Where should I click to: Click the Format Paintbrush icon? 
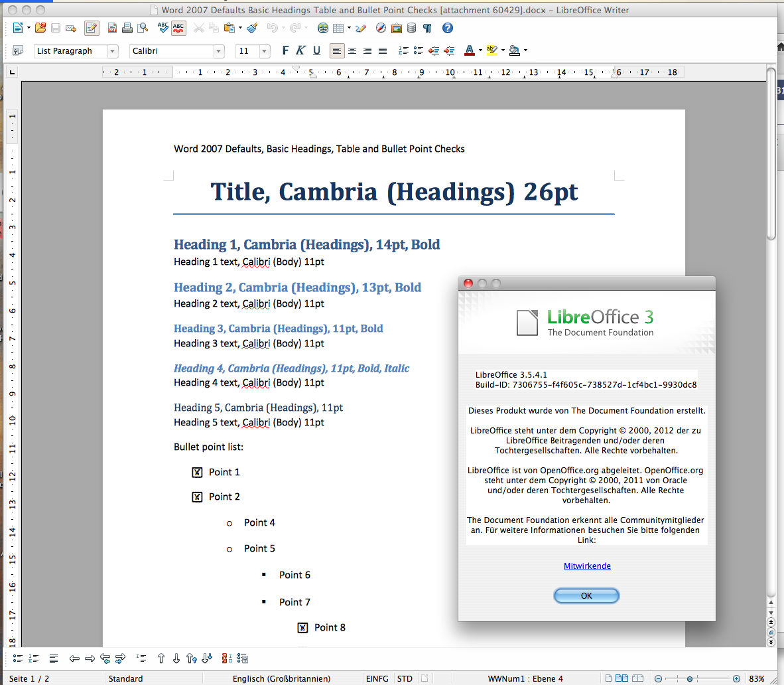(x=252, y=28)
